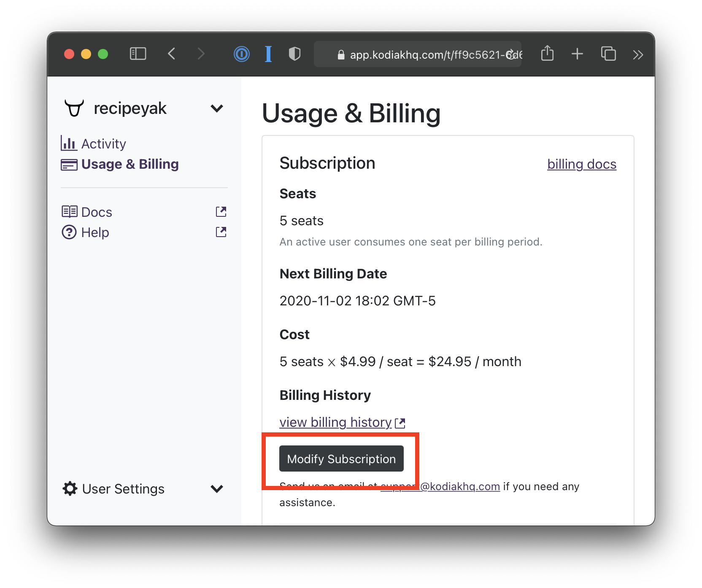Expand the recipeyak account dropdown
702x588 pixels.
216,108
